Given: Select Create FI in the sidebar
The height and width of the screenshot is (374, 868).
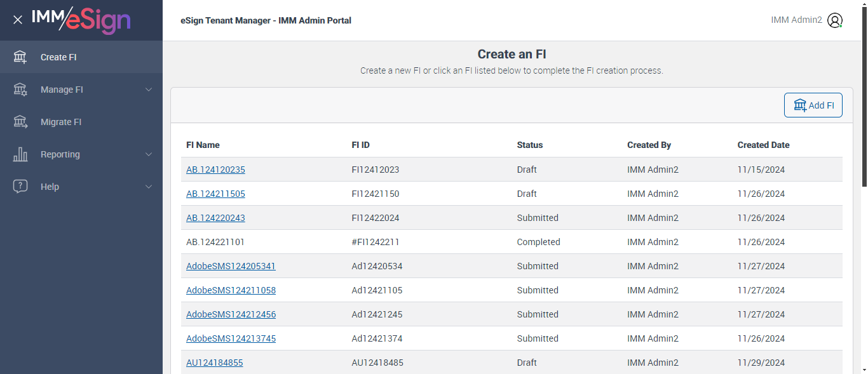Looking at the screenshot, I should coord(81,57).
